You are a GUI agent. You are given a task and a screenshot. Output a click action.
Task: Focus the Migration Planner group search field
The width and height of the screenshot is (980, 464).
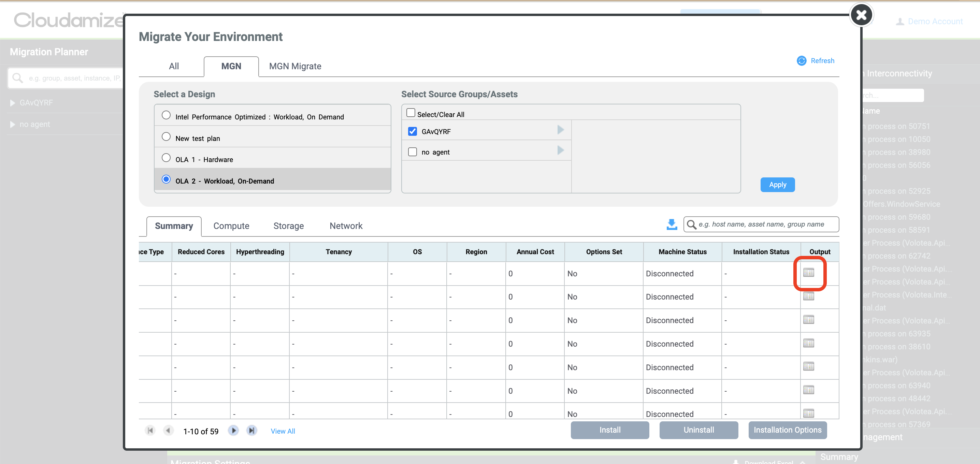point(66,78)
